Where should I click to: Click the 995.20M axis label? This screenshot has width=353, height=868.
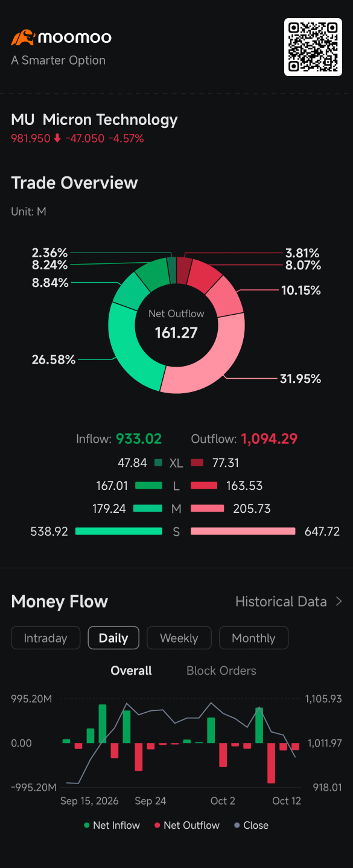pyautogui.click(x=32, y=699)
